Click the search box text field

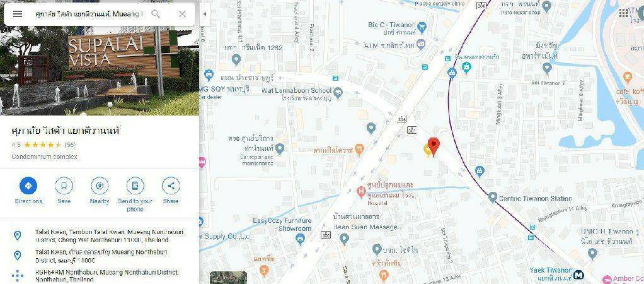(89, 14)
